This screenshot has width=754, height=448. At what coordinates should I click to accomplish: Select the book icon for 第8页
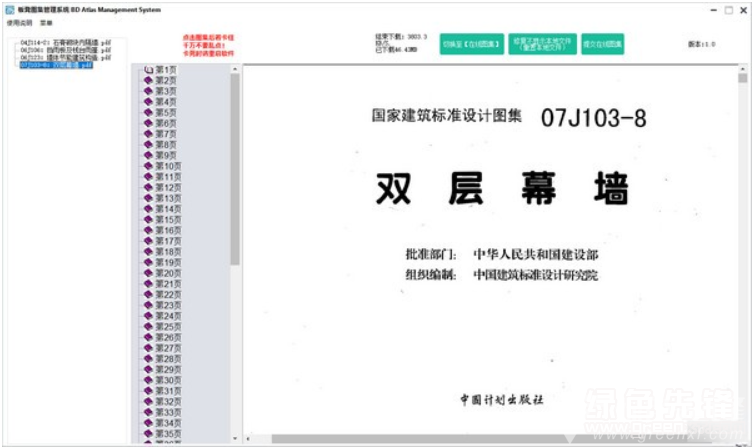point(149,145)
